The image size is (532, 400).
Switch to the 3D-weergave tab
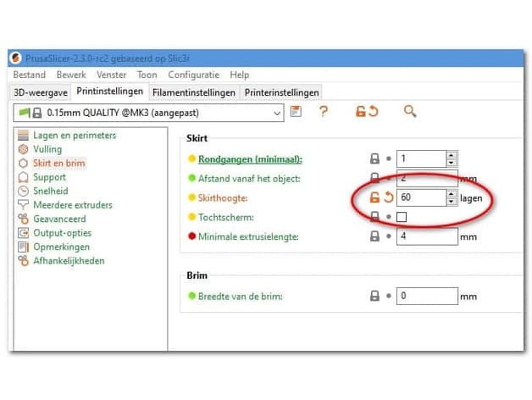click(x=41, y=92)
